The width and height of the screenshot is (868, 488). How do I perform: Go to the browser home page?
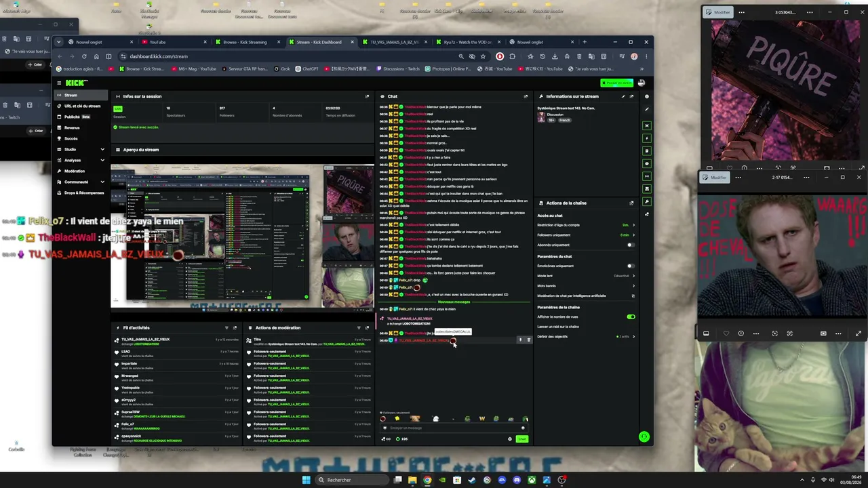click(96, 56)
